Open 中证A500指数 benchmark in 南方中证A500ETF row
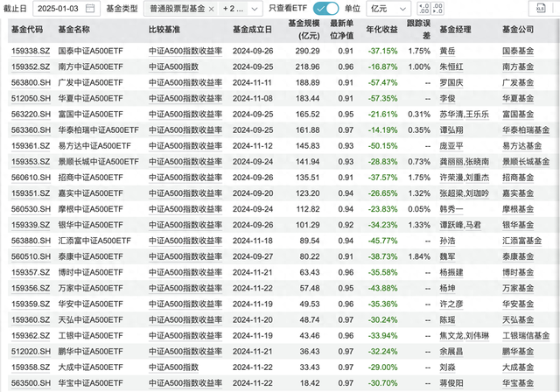560x392 pixels. coord(173,66)
